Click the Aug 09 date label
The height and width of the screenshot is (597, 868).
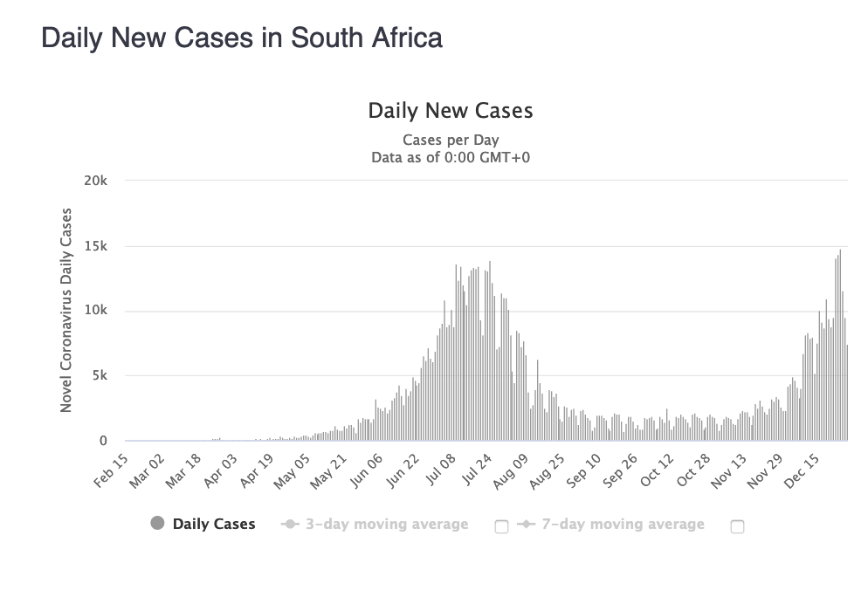(510, 471)
